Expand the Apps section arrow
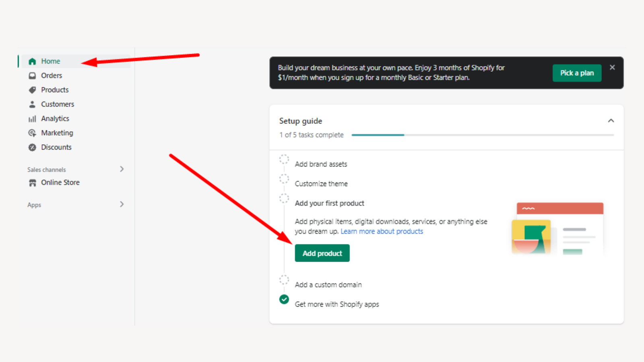Screen dimensions: 644x362 pos(122,204)
